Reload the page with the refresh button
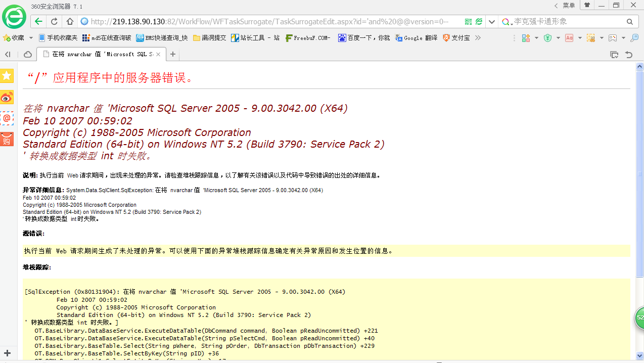Screen dimensions: 644x363 (54, 22)
